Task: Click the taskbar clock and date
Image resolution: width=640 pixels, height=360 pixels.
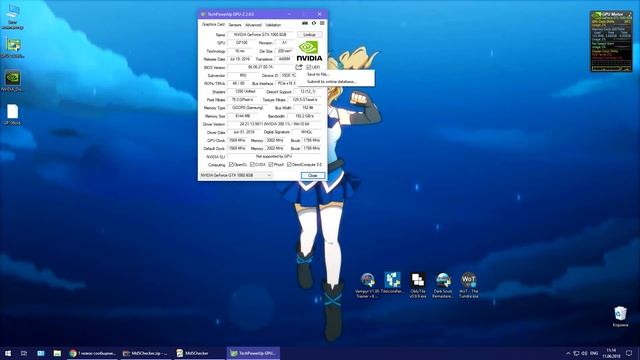Action: 611,353
